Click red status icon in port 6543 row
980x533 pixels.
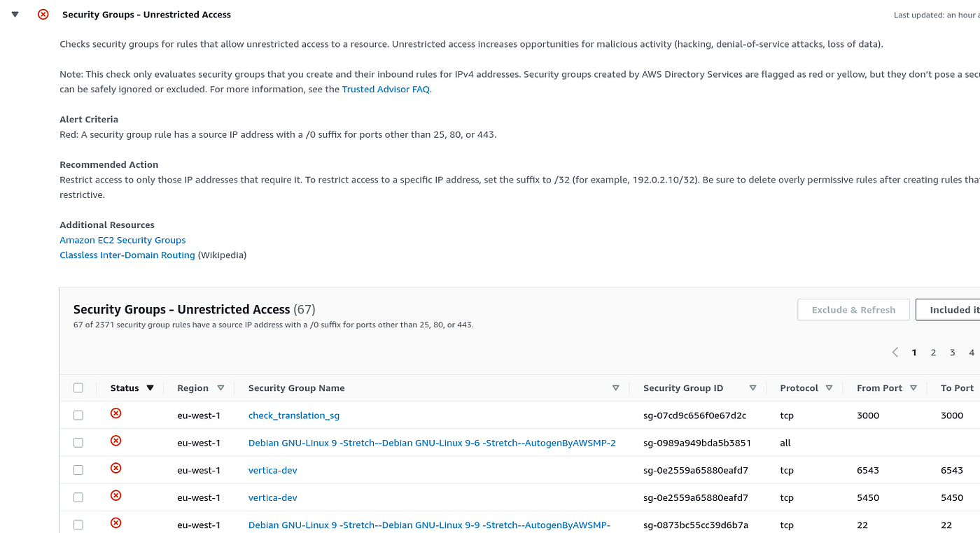pos(116,468)
